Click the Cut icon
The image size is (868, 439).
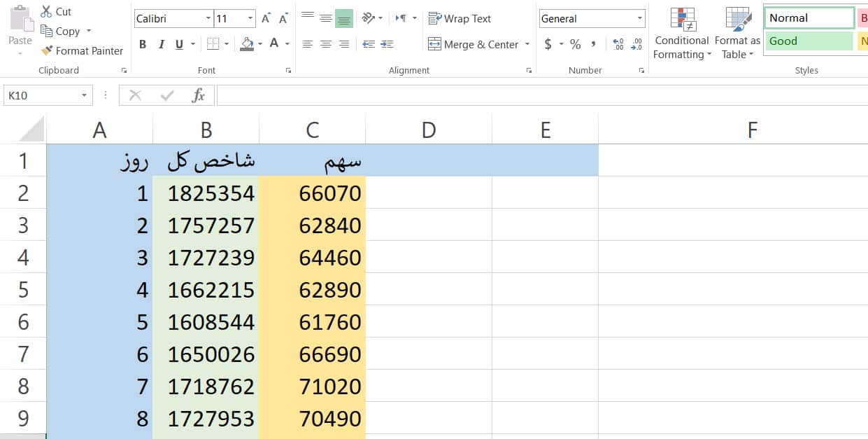[48, 11]
